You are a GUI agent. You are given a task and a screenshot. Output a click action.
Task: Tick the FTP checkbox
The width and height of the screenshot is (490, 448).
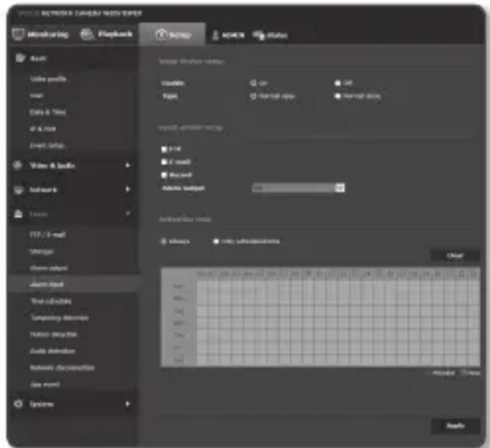(x=164, y=149)
